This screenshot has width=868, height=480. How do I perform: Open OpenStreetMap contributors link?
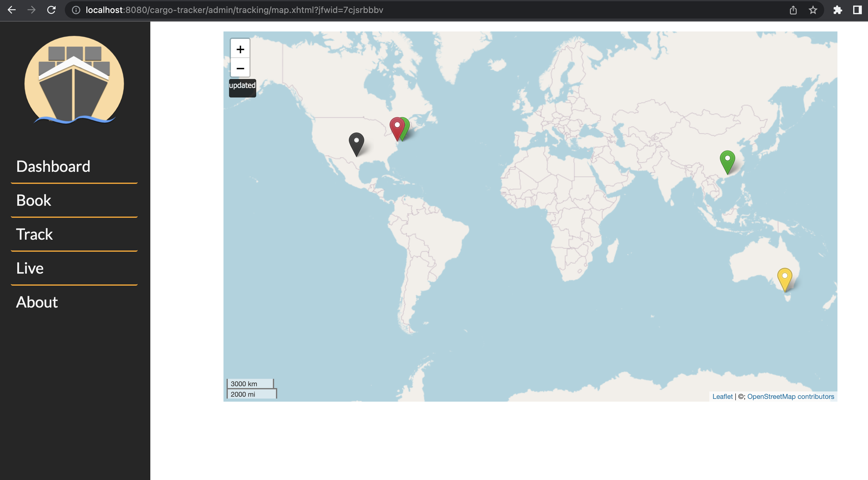790,396
